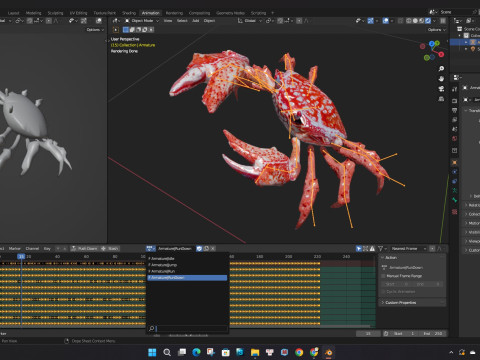Open Microsoft Edge from the taskbar

[x=196, y=352]
